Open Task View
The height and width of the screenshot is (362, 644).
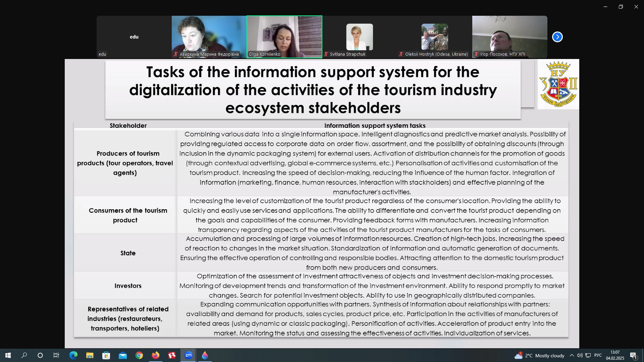[56, 355]
